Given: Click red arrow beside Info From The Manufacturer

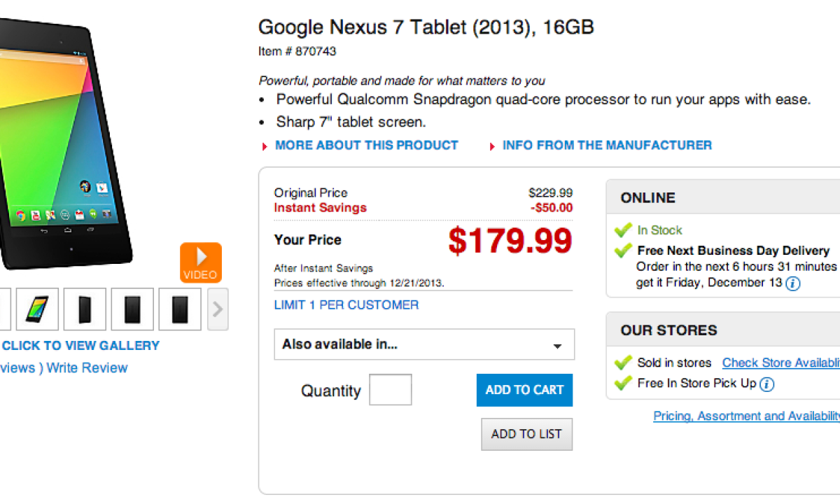Looking at the screenshot, I should click(492, 146).
